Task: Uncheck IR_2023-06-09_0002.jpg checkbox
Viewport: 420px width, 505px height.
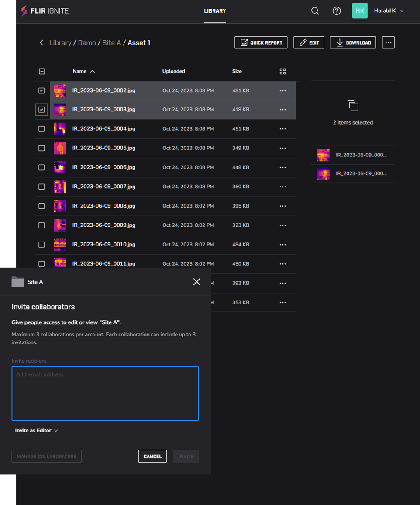Action: point(41,90)
